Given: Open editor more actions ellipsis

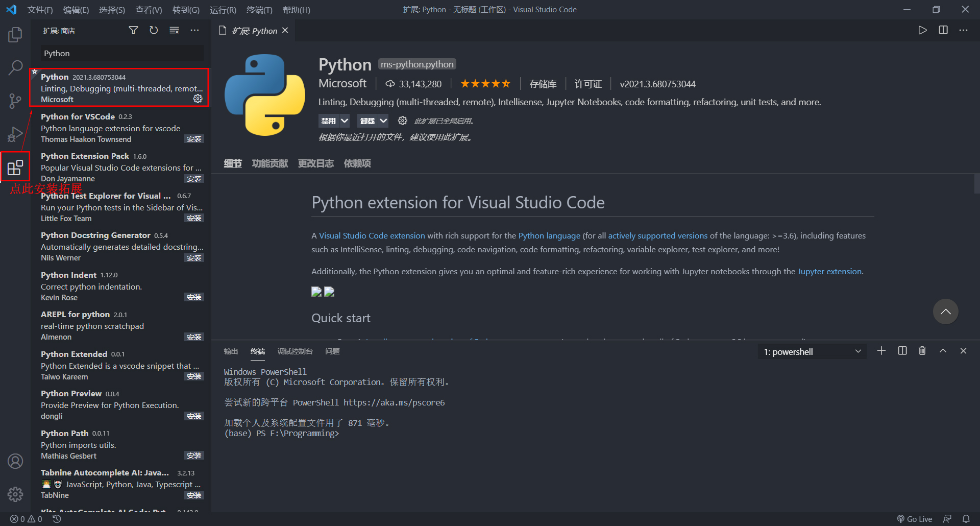Looking at the screenshot, I should [963, 30].
